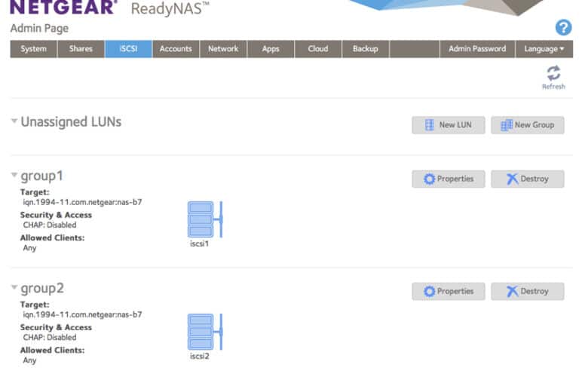Click group1 CHAP: Disabled text
This screenshot has height=389, width=588.
[x=50, y=225]
